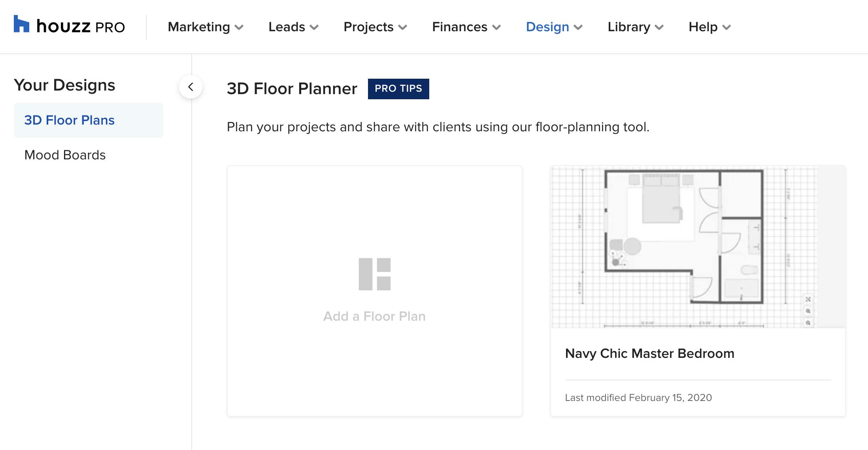Screen dimensions: 868x450
Task: Collapse the left sidebar panel
Action: pyautogui.click(x=191, y=87)
